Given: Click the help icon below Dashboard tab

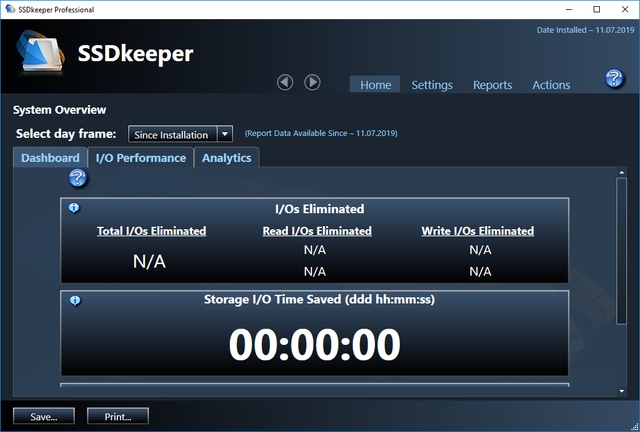Looking at the screenshot, I should coord(78,178).
